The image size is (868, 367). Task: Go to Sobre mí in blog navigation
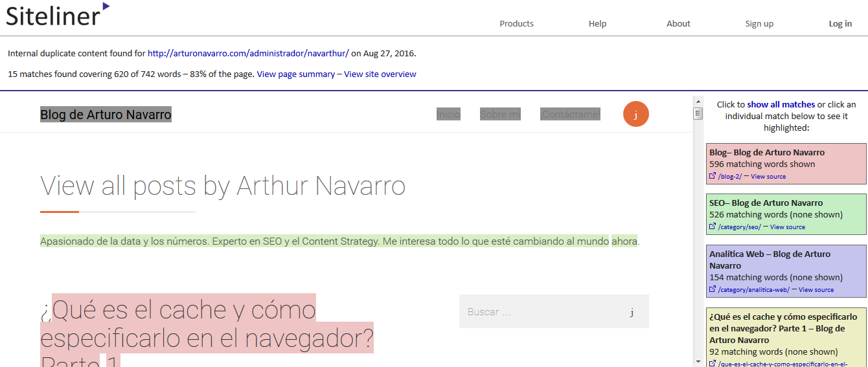[x=500, y=115]
